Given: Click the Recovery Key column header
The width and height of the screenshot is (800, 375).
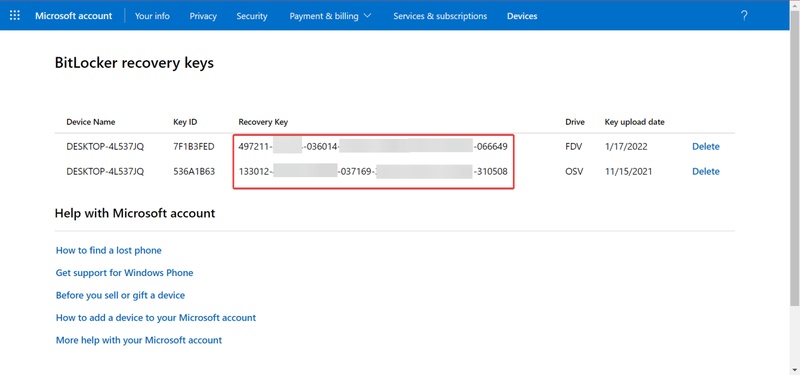Looking at the screenshot, I should 263,122.
